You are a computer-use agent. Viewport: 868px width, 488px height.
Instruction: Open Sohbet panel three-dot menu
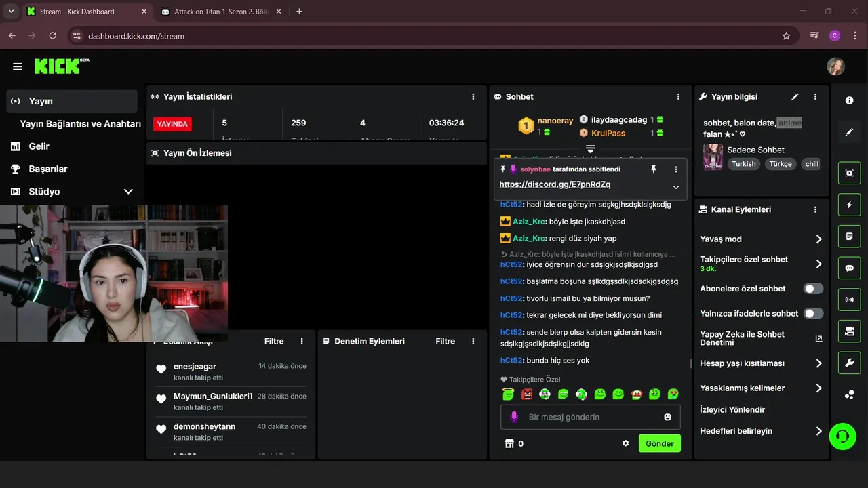(678, 97)
